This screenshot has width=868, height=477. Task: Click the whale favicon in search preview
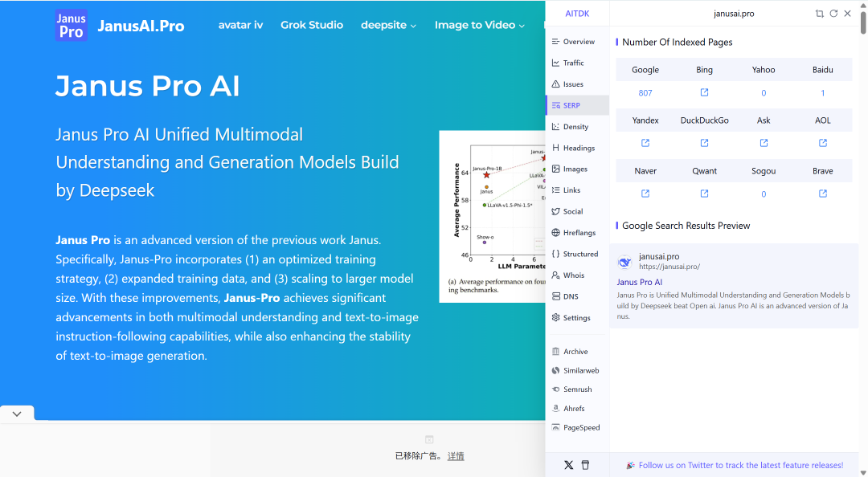point(624,263)
